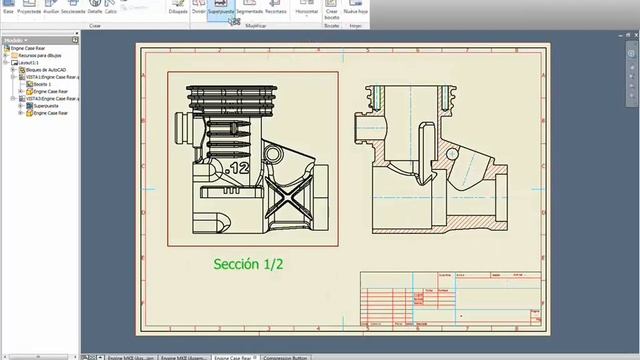Screen dimensions: 640x360
Task: Click second tab-arrangement icon at bottom
Action: click(x=91, y=357)
